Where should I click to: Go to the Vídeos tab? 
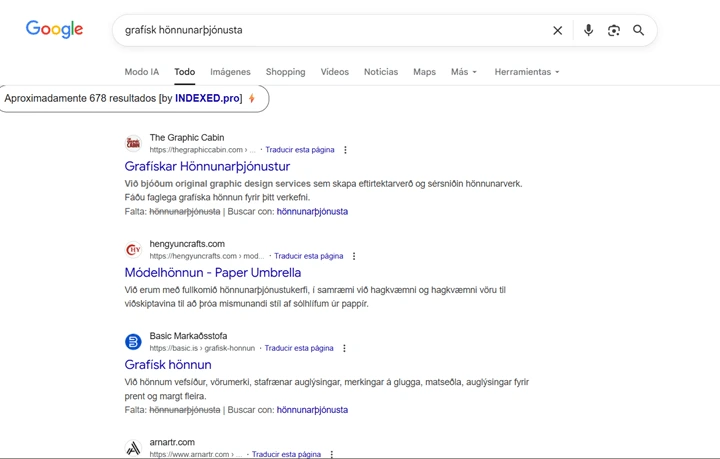tap(335, 72)
